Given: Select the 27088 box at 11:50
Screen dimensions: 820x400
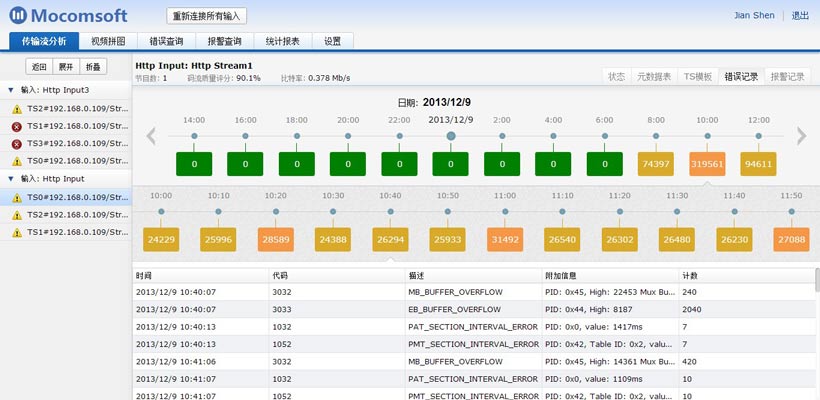Looking at the screenshot, I should 791,239.
